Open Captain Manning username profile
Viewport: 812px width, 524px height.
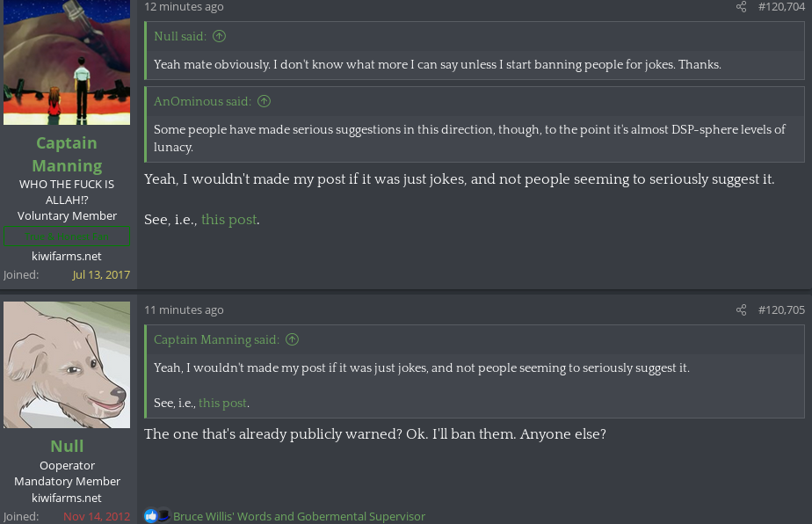tap(67, 155)
